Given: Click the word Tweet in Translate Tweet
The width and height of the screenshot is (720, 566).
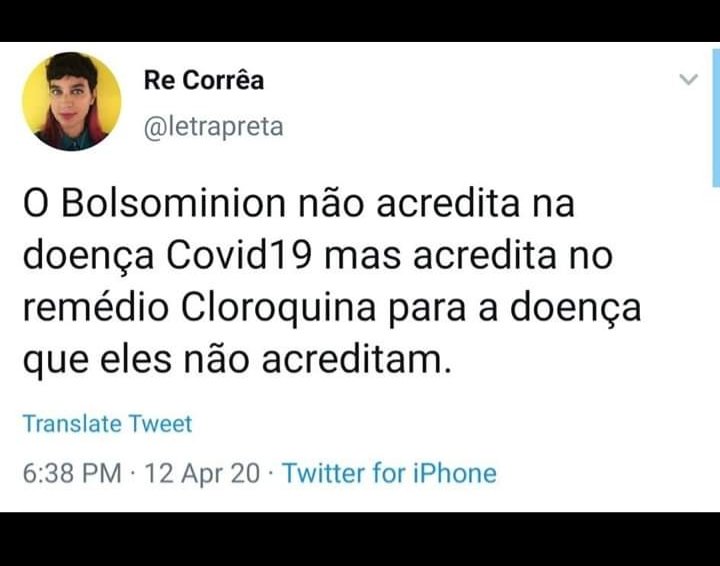Looking at the screenshot, I should coord(160,423).
